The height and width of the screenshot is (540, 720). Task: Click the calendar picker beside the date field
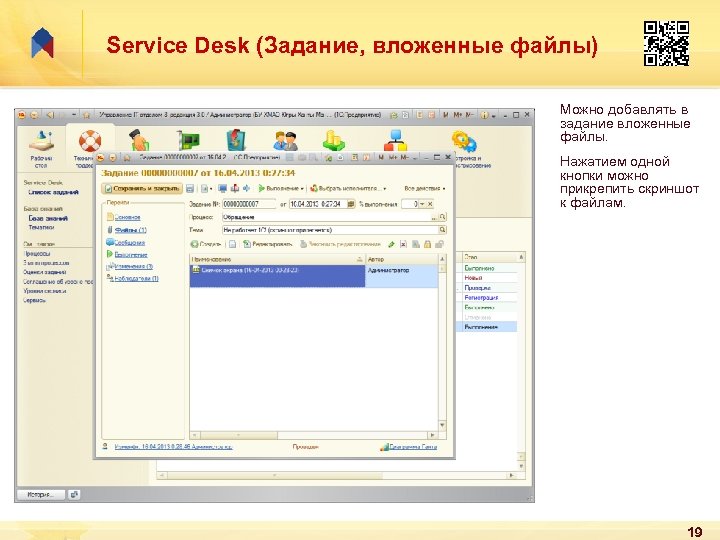351,204
